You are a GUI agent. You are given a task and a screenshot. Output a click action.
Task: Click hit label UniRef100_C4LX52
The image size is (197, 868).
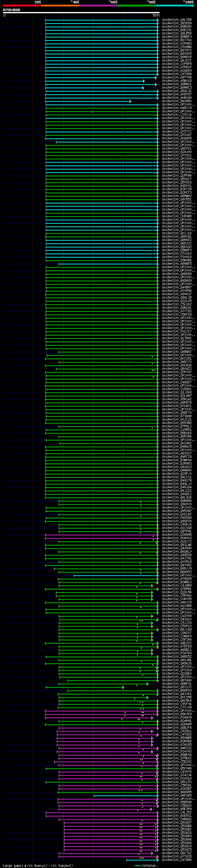click(177, 812)
